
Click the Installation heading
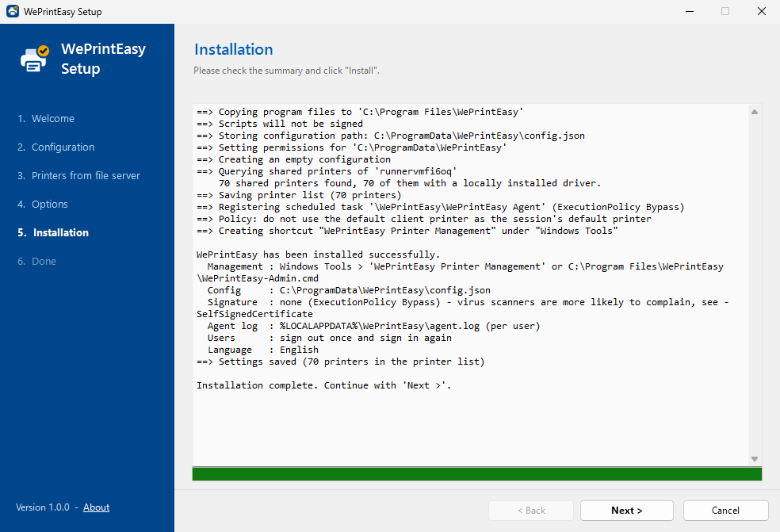(x=233, y=49)
